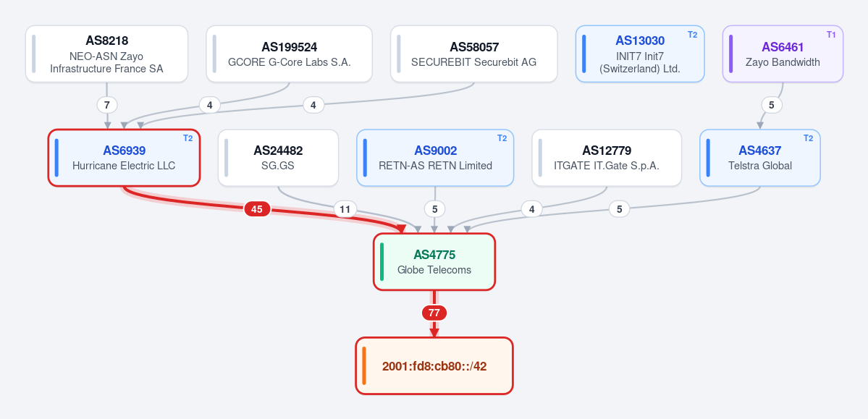Select the AS58057 SECUREBIT node

coord(474,54)
